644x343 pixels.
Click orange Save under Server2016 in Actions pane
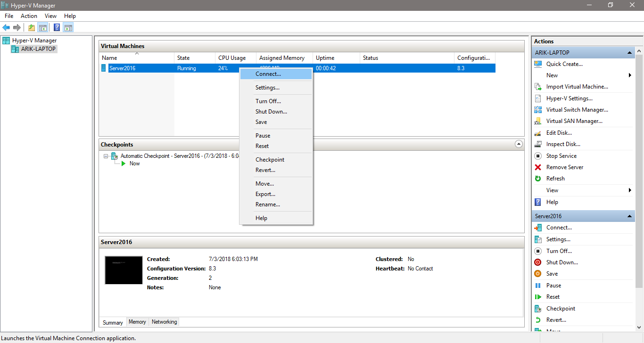pos(552,274)
